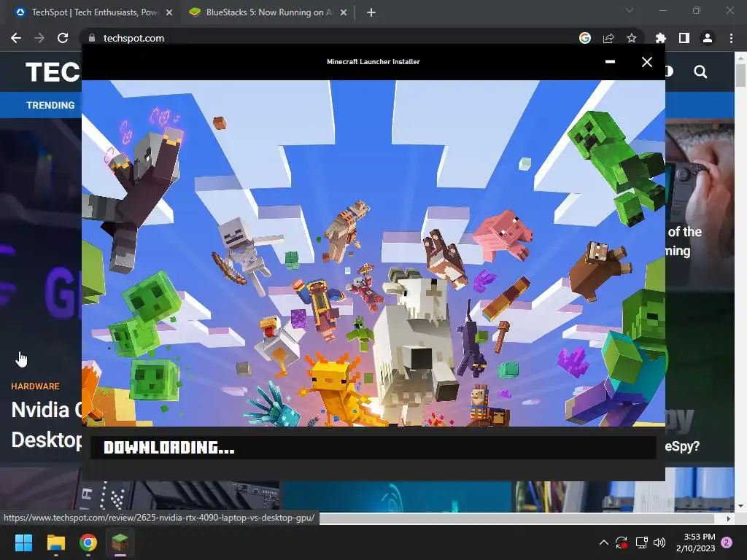Reload the techspot.com page
This screenshot has height=560, width=747.
pyautogui.click(x=63, y=38)
